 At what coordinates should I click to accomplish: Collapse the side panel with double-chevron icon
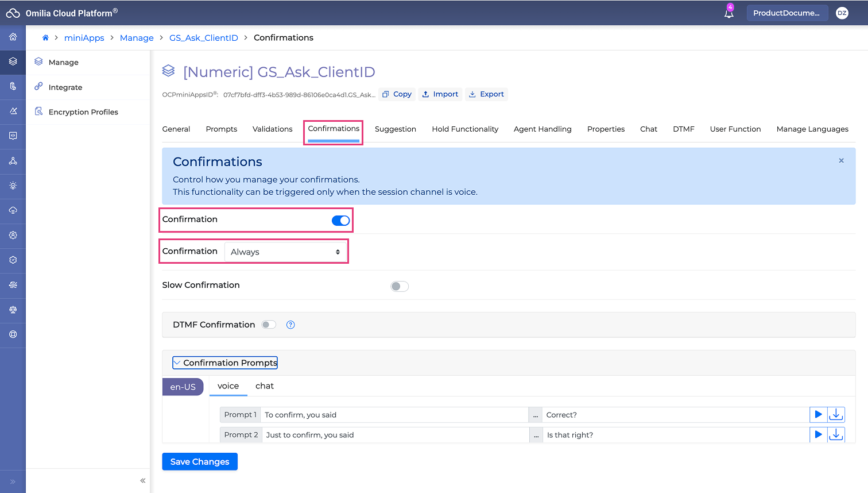[x=143, y=480]
